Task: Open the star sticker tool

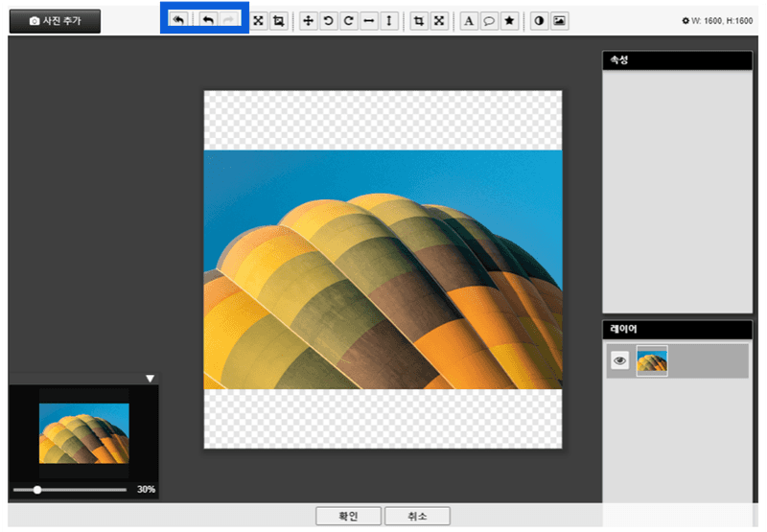Action: pos(510,20)
